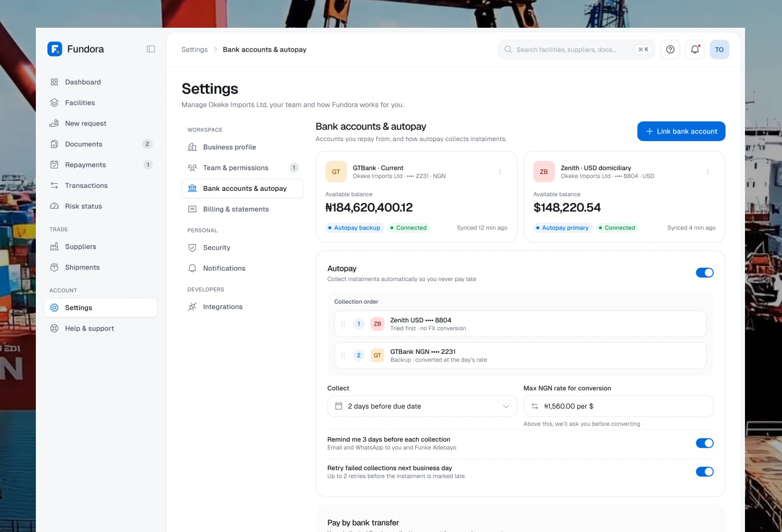The image size is (782, 532).
Task: Open Transactions in the sidebar
Action: [101, 186]
